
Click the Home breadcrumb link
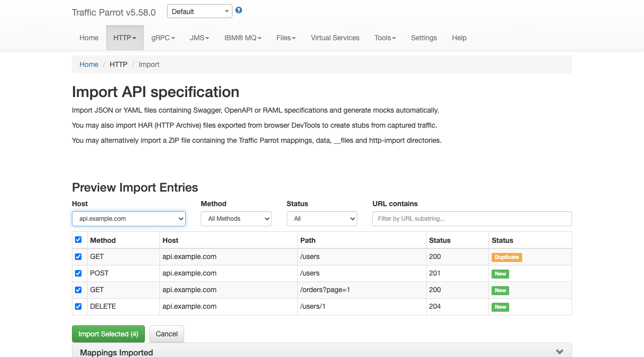point(89,64)
